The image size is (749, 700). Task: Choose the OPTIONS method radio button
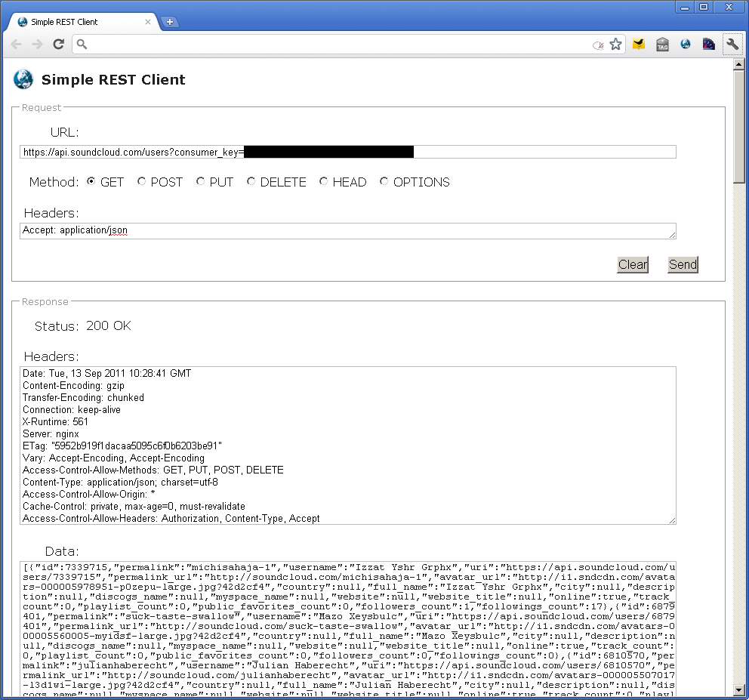tap(384, 182)
